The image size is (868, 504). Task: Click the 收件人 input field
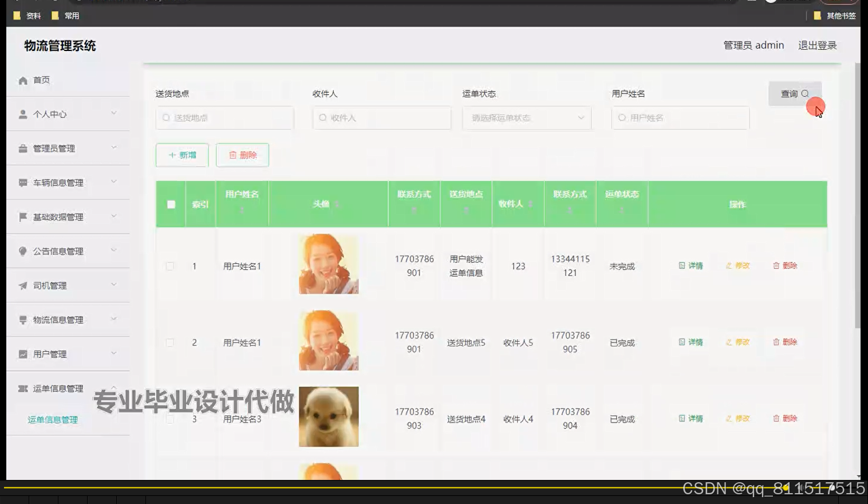[381, 118]
